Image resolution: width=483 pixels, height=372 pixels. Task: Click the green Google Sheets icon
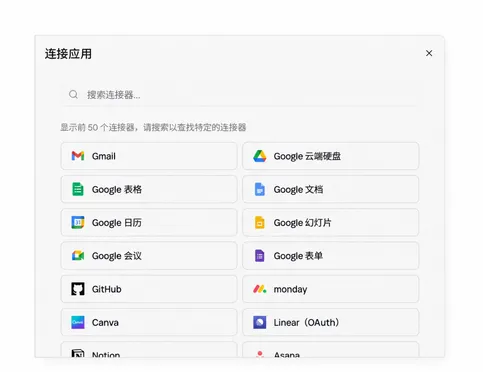[x=78, y=189]
